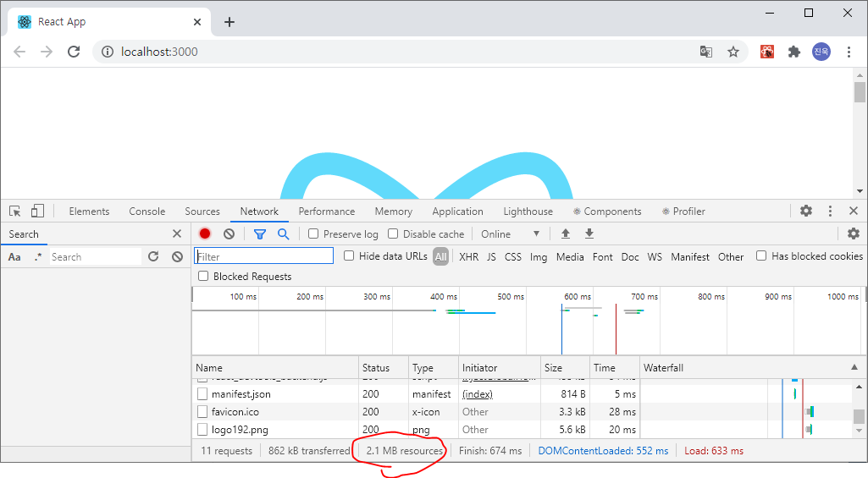868x478 pixels.
Task: View site information icon in address bar
Action: point(108,52)
